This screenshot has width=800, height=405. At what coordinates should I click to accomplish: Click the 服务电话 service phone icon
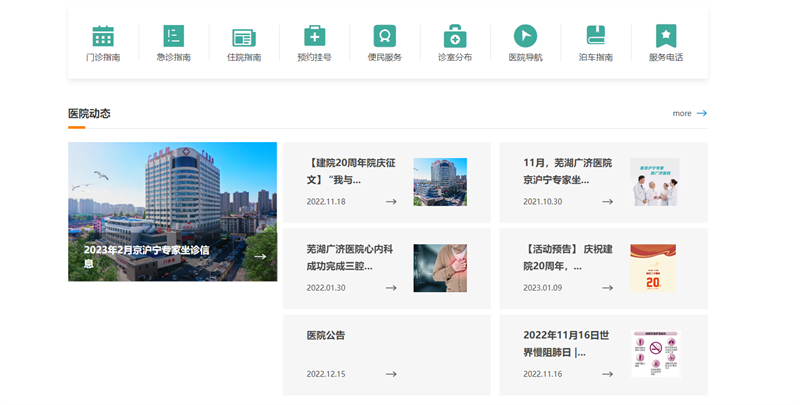tap(666, 36)
